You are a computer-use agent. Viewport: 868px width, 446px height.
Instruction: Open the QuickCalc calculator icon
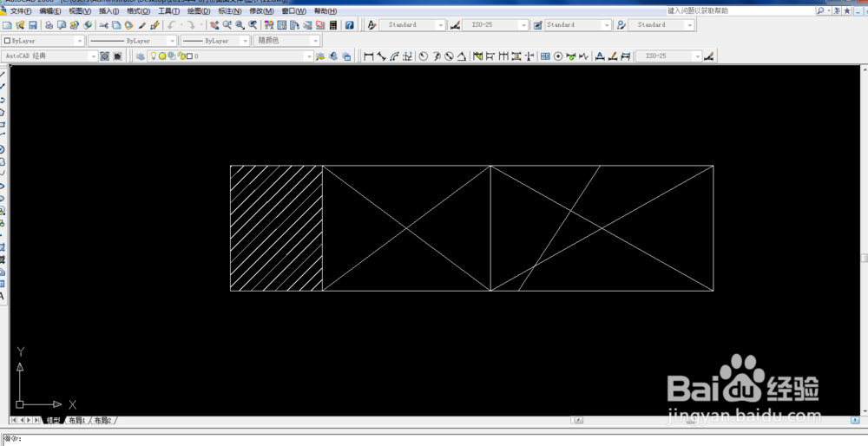(x=332, y=25)
